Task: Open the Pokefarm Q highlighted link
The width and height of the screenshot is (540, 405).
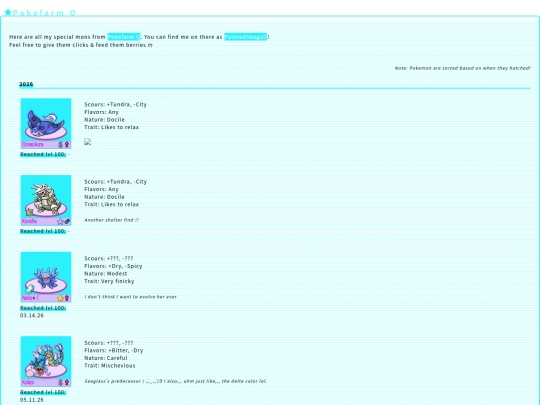Action: [x=124, y=37]
